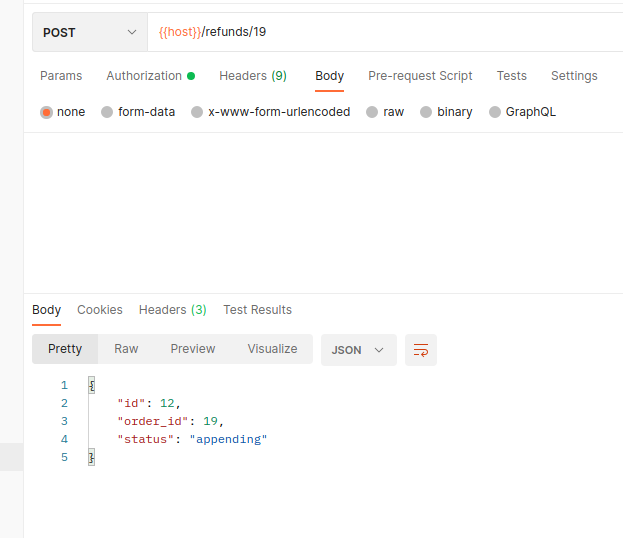The image size is (623, 538).
Task: Switch to the Tests tab
Action: [x=511, y=75]
